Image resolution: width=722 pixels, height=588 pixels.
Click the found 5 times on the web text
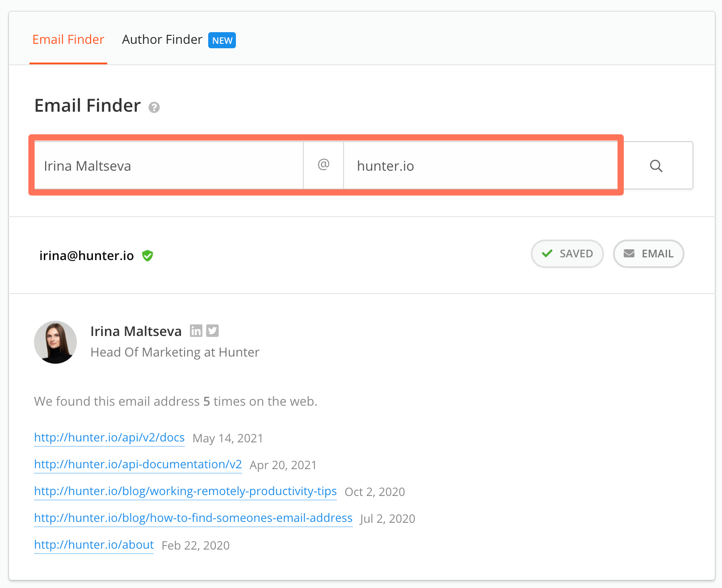click(176, 401)
